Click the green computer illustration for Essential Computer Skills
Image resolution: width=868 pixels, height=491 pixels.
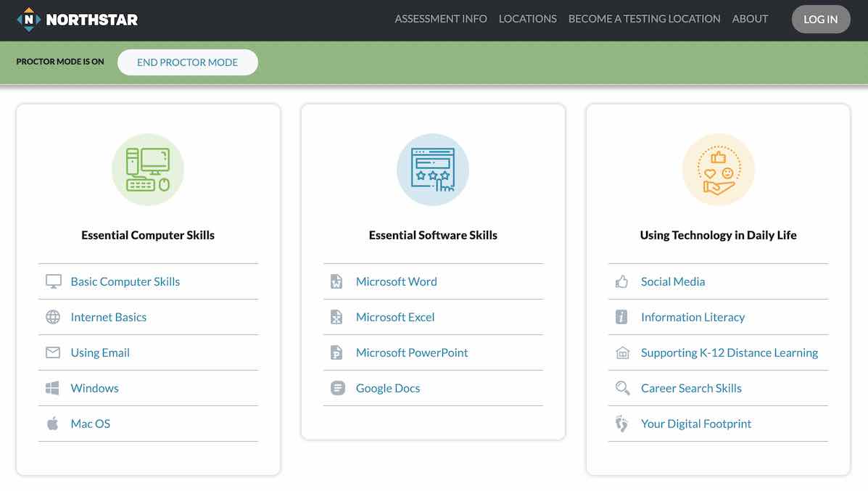[148, 170]
